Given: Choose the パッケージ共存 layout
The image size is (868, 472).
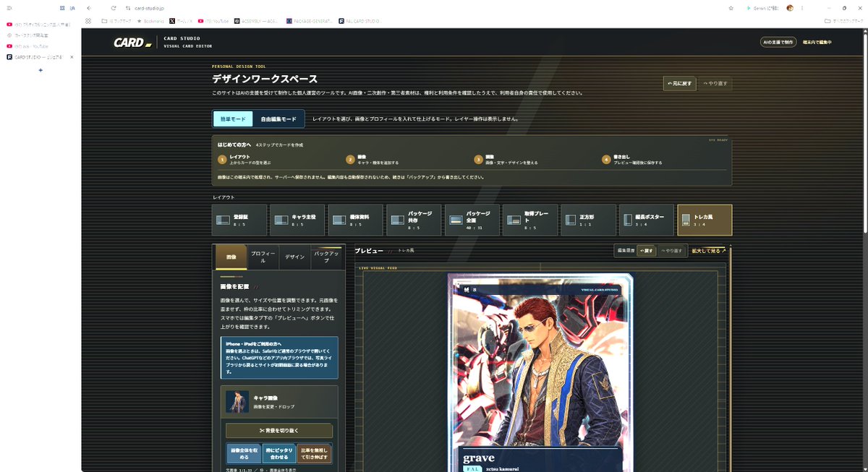Looking at the screenshot, I should tap(414, 220).
